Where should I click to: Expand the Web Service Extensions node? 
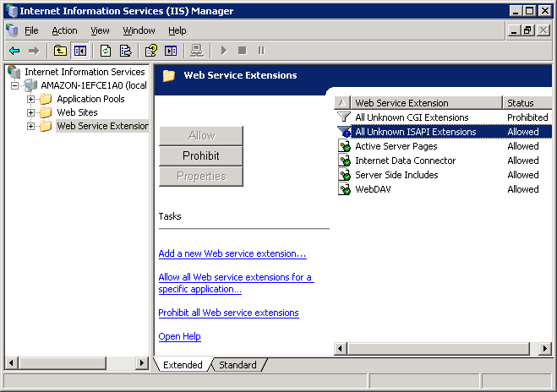31,126
